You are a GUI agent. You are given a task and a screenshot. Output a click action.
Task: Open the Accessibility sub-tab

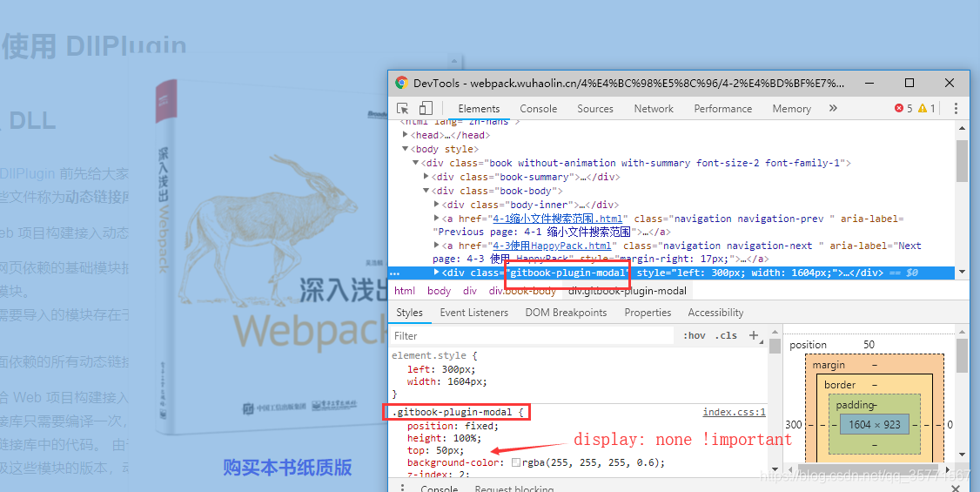pyautogui.click(x=715, y=312)
